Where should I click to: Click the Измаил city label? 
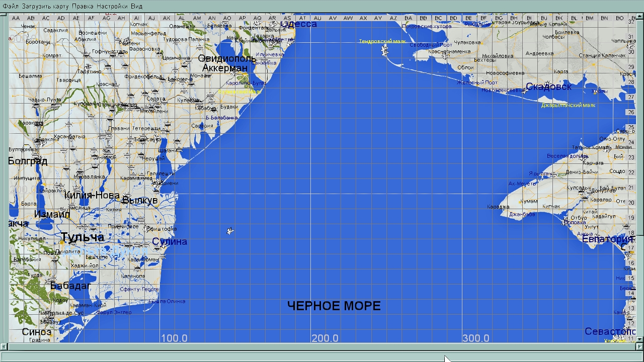point(52,214)
